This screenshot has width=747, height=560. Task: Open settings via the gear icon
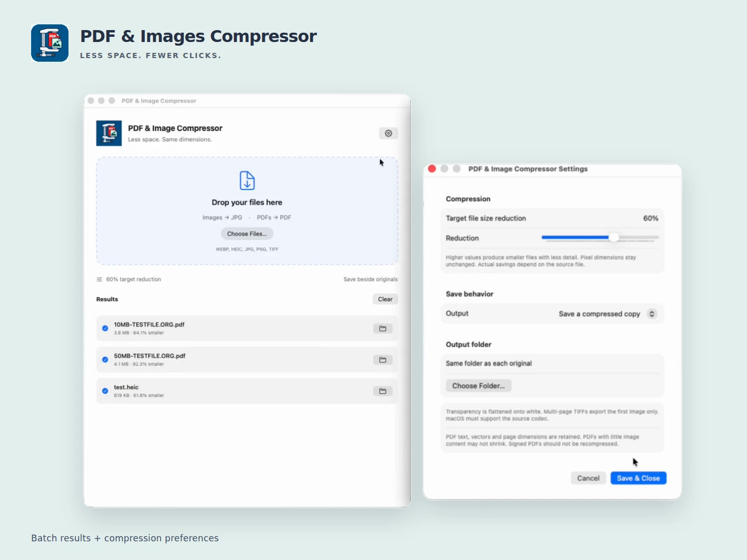pos(389,133)
